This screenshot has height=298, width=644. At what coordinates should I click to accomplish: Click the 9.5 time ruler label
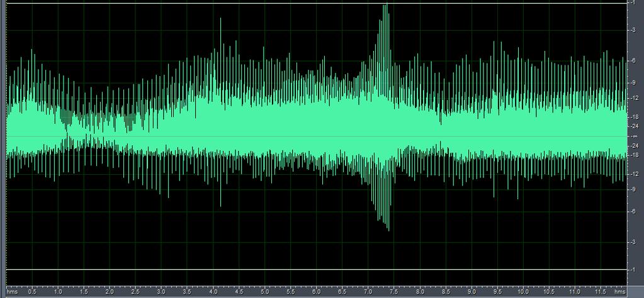(497, 292)
